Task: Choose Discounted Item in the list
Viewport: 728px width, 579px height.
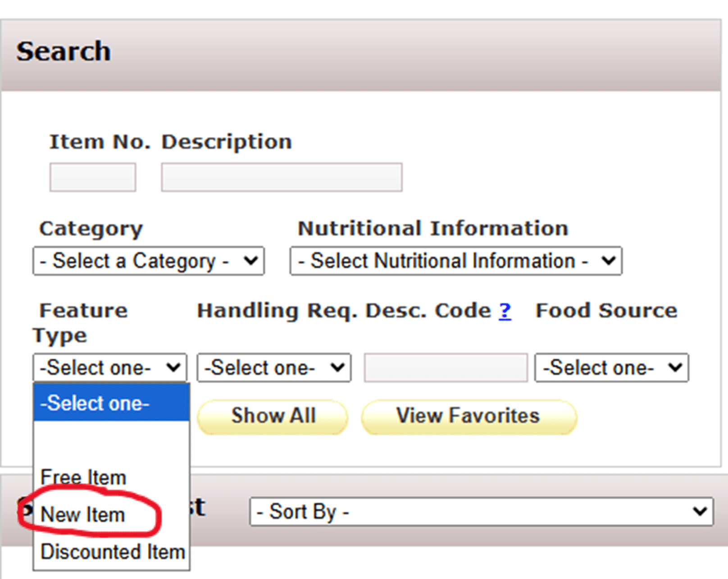Action: (113, 552)
